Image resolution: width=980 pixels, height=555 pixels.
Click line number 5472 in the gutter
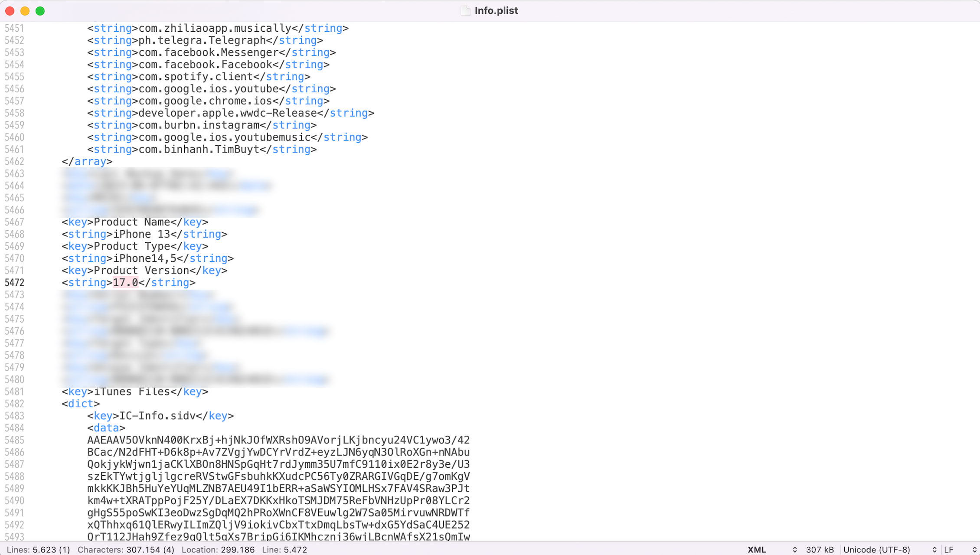[14, 283]
